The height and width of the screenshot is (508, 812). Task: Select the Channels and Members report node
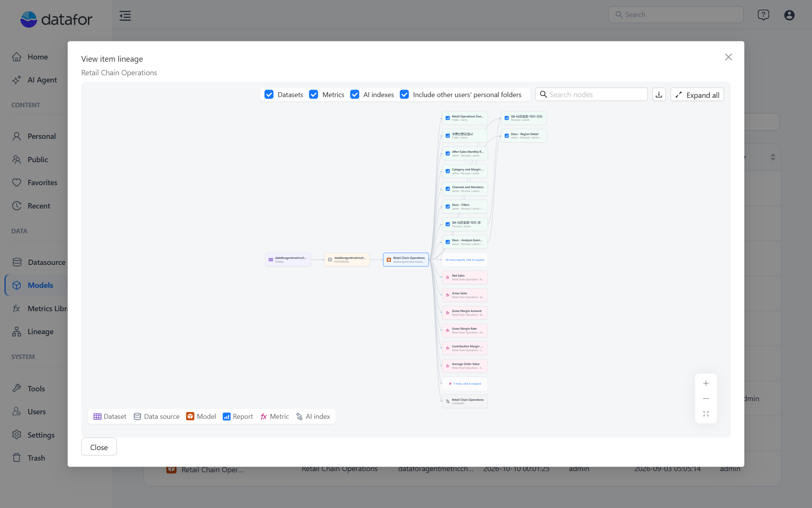pyautogui.click(x=465, y=189)
